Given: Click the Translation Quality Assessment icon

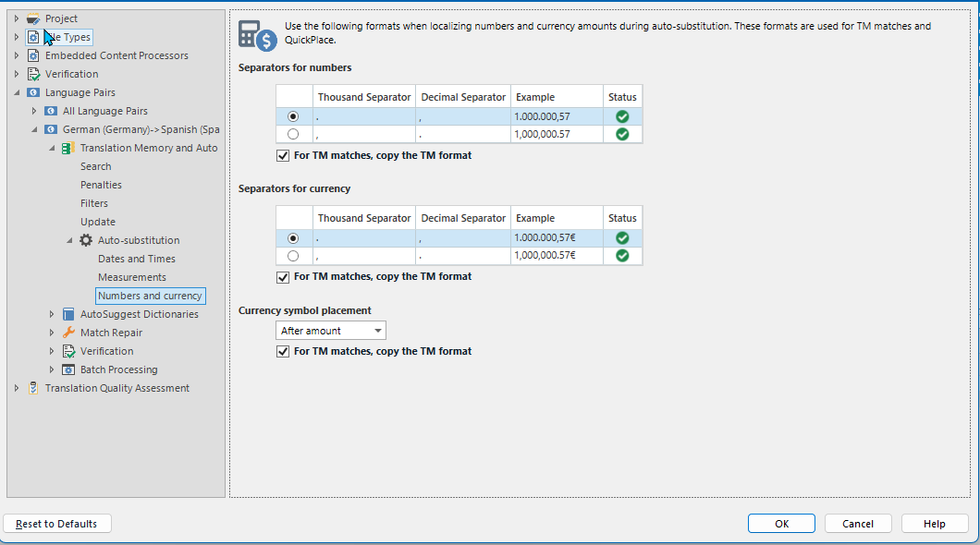Looking at the screenshot, I should (34, 388).
